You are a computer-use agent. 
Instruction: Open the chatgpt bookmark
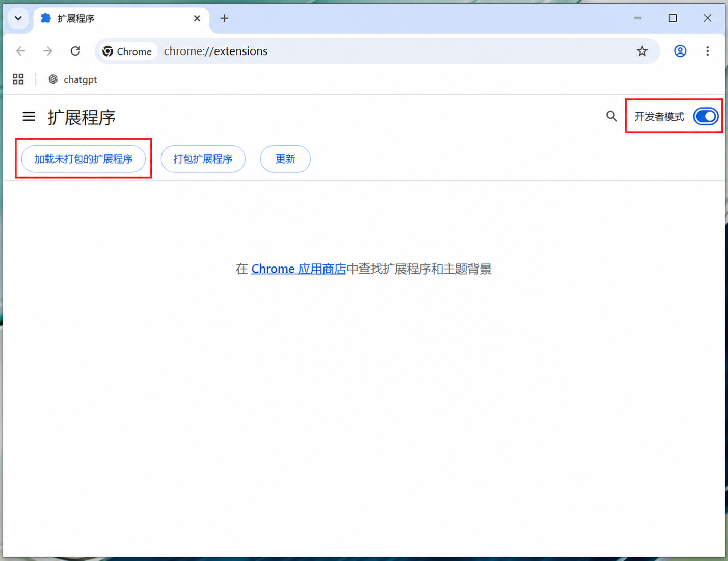coord(73,79)
